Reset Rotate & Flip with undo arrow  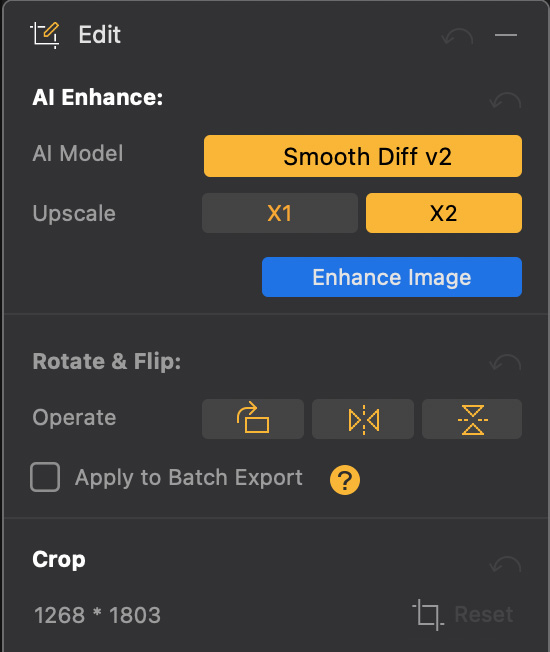coord(505,363)
